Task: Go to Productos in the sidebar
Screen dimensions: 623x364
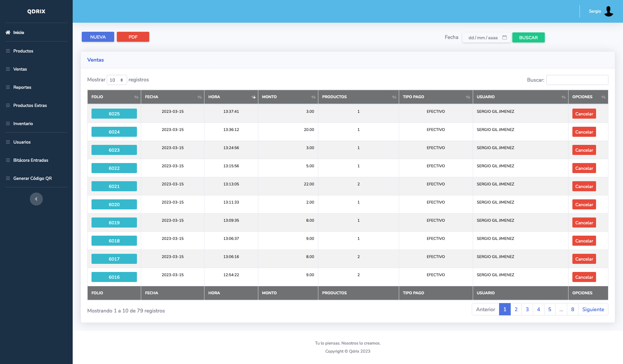Action: pos(36,51)
